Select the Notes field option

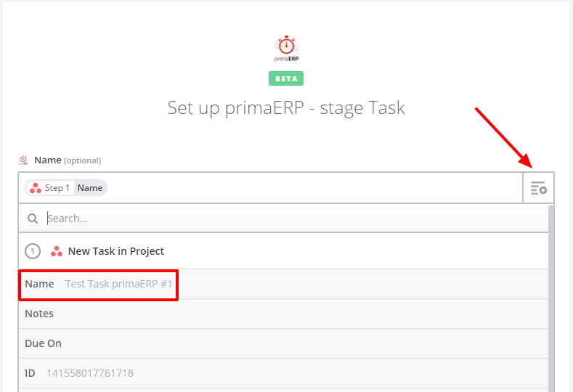tap(283, 314)
